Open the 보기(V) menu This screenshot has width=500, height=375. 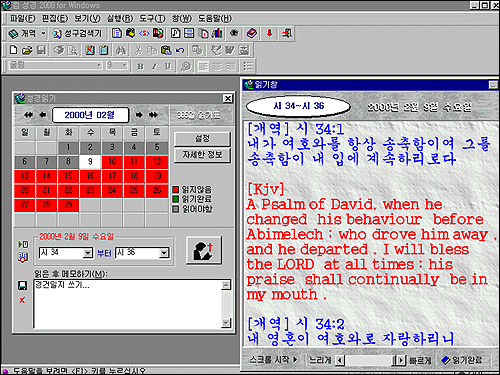pos(87,18)
